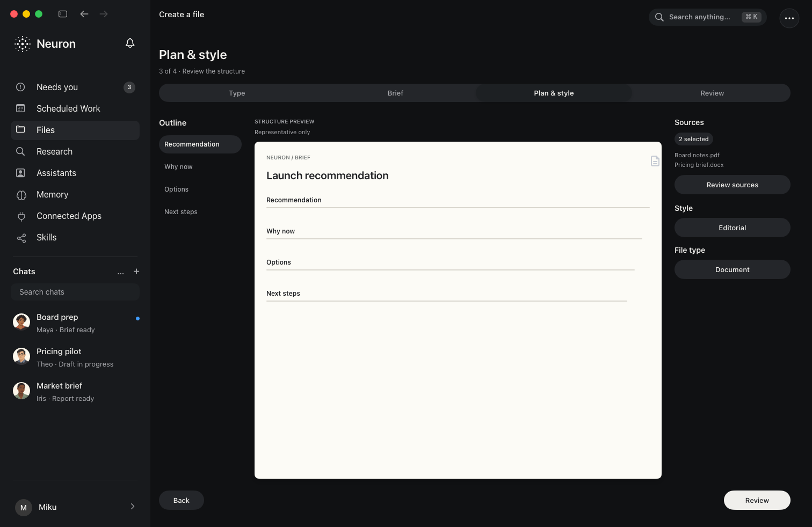Open notifications bell
Viewport: 812px width, 527px height.
(130, 43)
